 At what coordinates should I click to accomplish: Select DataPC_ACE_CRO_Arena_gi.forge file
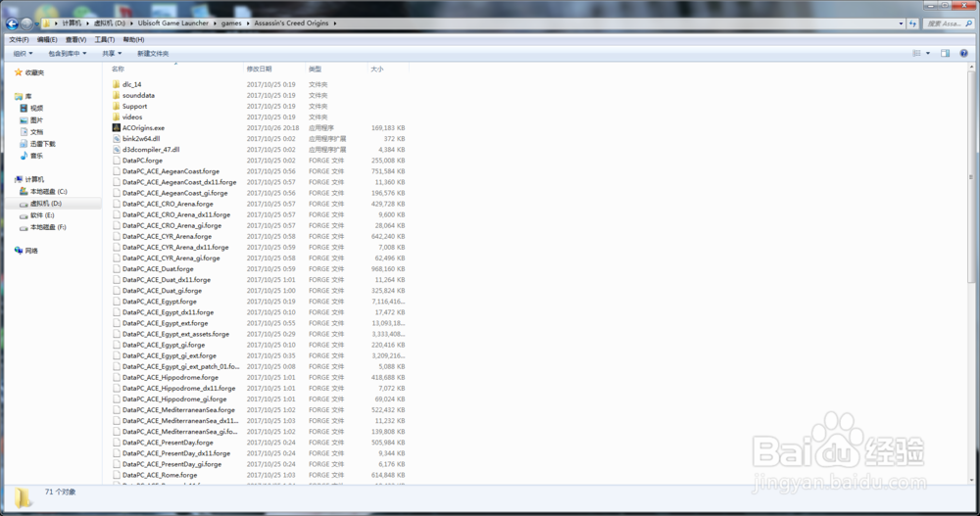point(171,225)
